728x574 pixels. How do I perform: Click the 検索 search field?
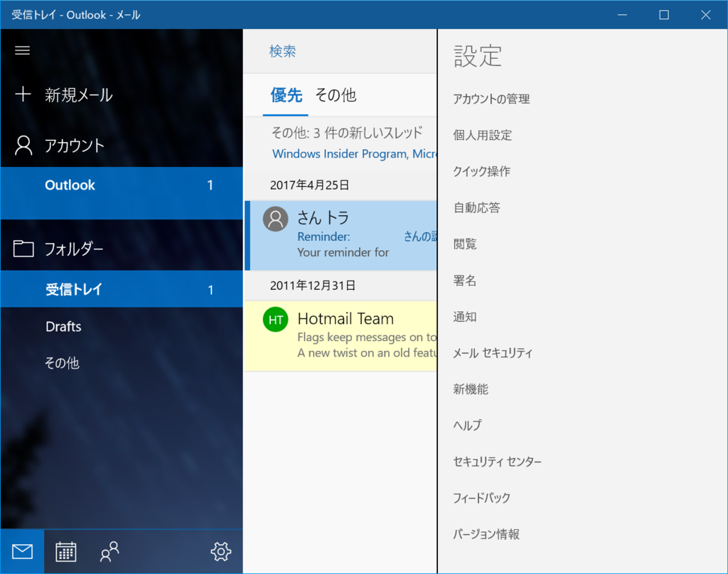click(340, 51)
